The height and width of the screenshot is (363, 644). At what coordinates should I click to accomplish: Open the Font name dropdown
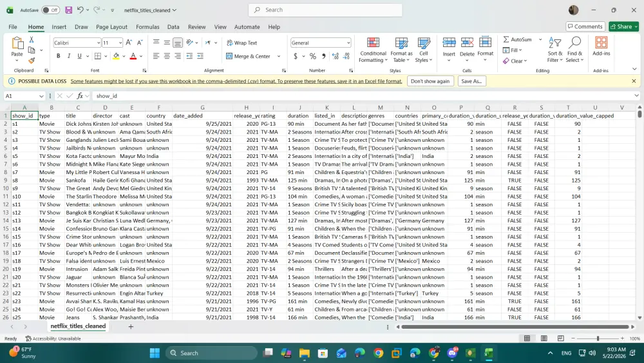pos(98,43)
